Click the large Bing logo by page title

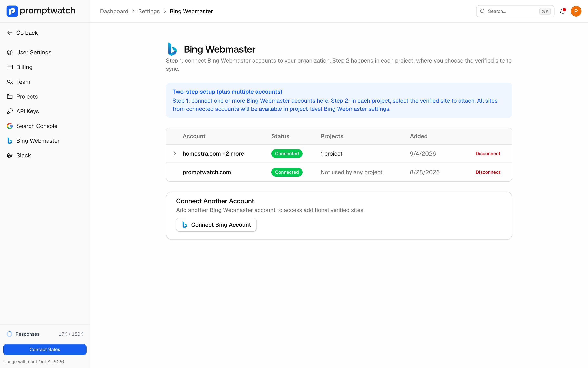click(172, 49)
